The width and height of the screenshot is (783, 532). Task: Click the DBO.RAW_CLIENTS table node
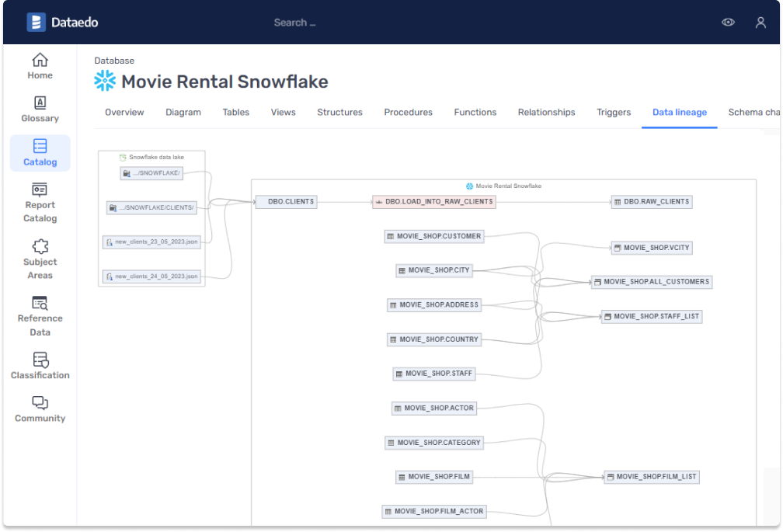click(x=651, y=202)
